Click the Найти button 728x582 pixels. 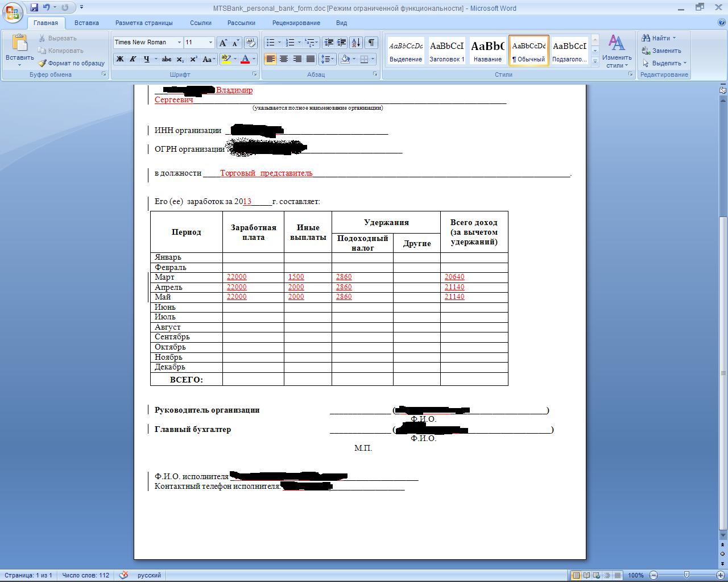[659, 38]
